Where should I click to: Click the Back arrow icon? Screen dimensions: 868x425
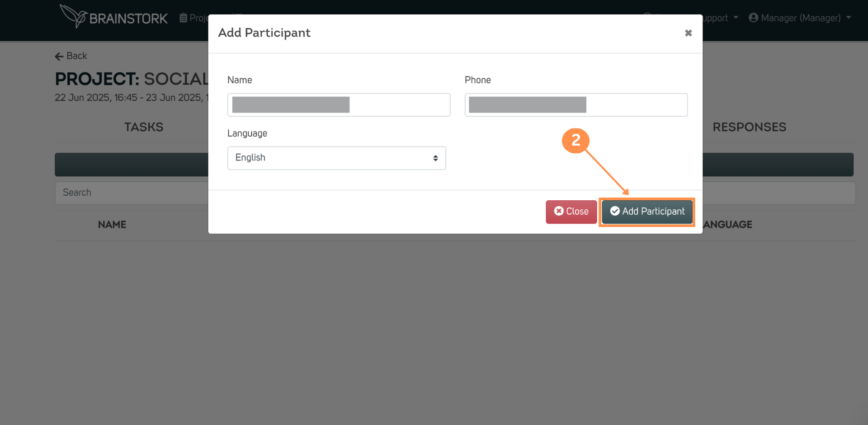(59, 57)
